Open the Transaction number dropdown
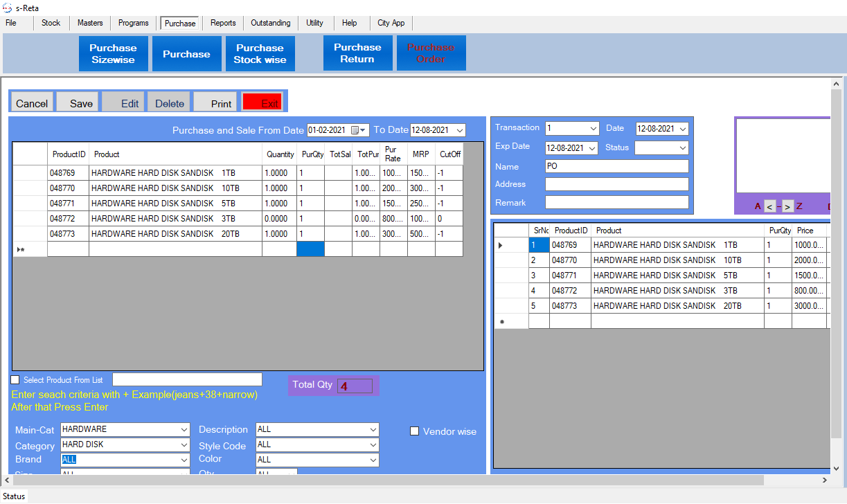This screenshot has width=847, height=504. pyautogui.click(x=593, y=129)
